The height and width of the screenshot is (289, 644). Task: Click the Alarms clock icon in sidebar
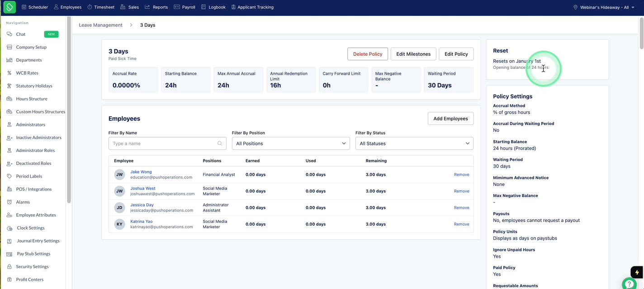tap(9, 202)
